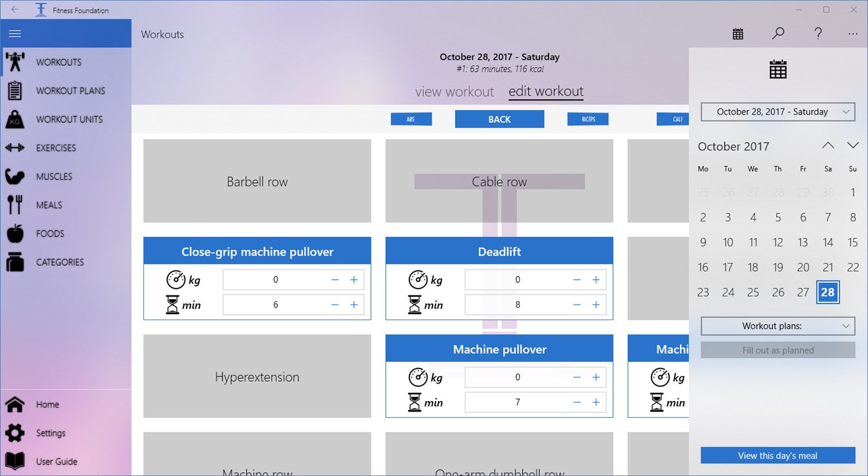Navigate to the previous month with the up chevron
The width and height of the screenshot is (868, 476).
(x=828, y=145)
